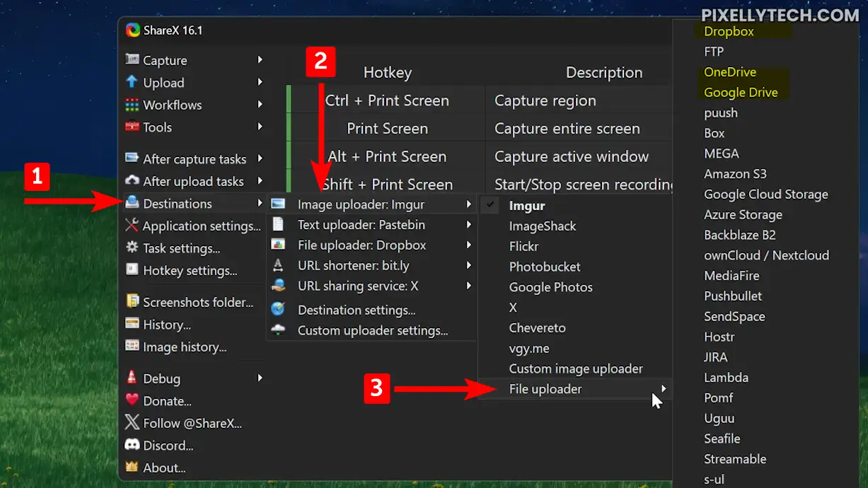Click the URL sharing service icon
Viewport: 868px width, 488px height.
[x=278, y=286]
